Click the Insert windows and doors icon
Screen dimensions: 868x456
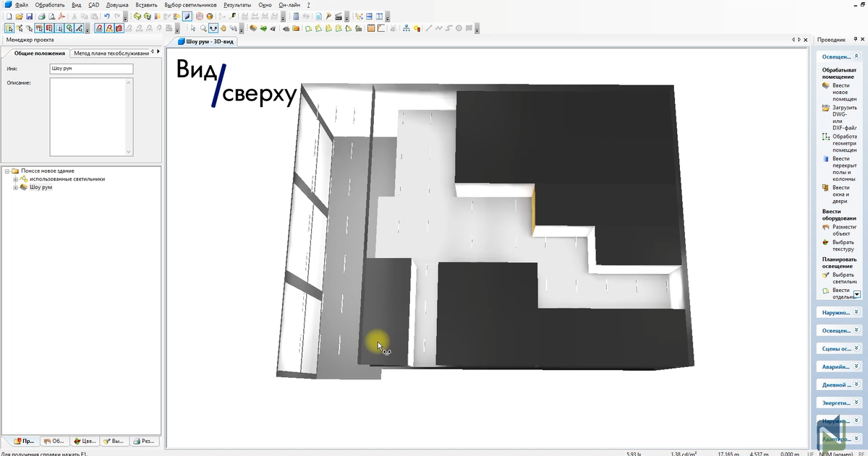pyautogui.click(x=825, y=188)
